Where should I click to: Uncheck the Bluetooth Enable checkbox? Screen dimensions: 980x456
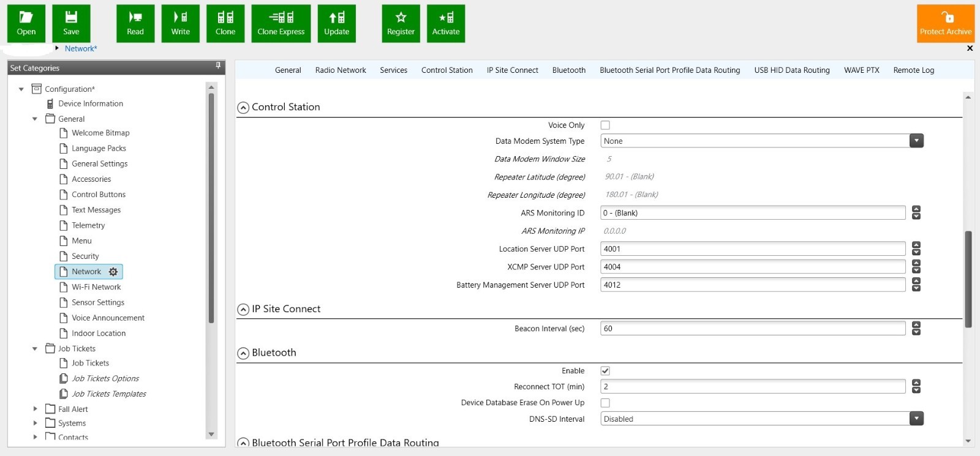[605, 371]
